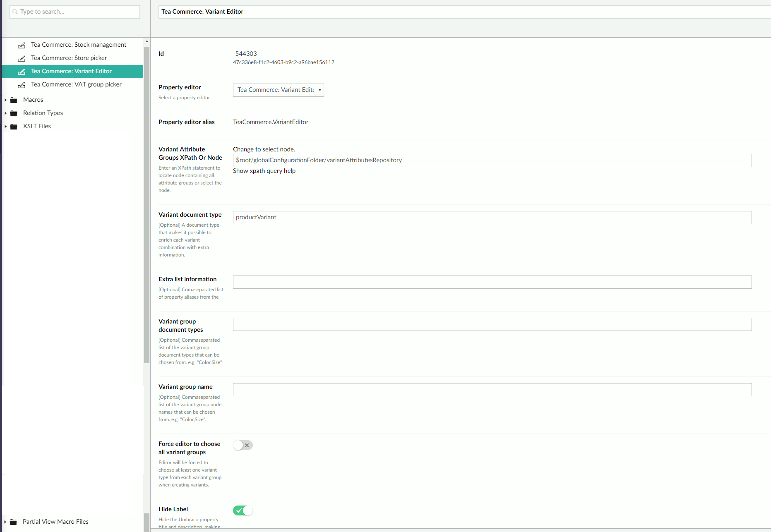771x532 pixels.
Task: Click the Variant document type field
Action: (492, 218)
